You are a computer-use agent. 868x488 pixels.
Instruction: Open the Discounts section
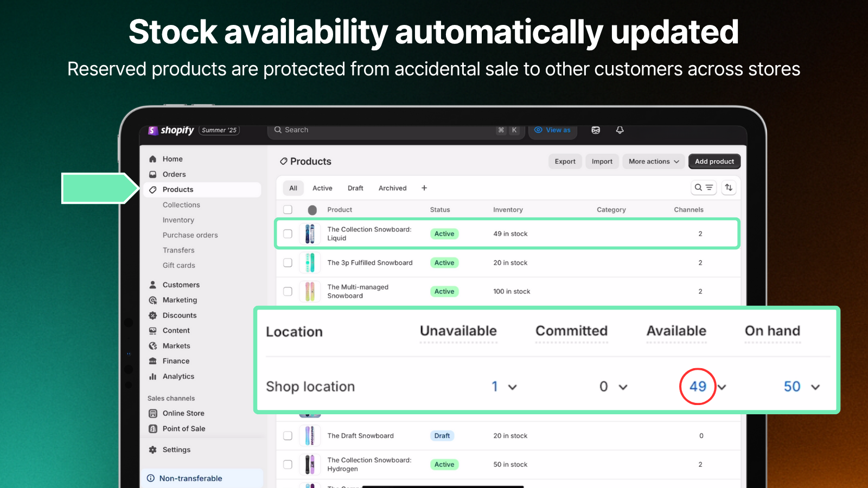[x=178, y=315]
